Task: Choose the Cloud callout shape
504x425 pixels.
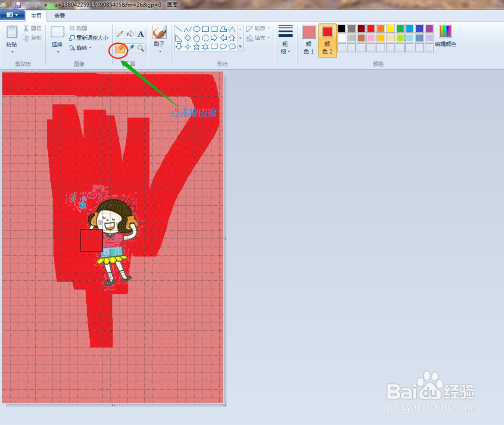Action: tap(232, 46)
